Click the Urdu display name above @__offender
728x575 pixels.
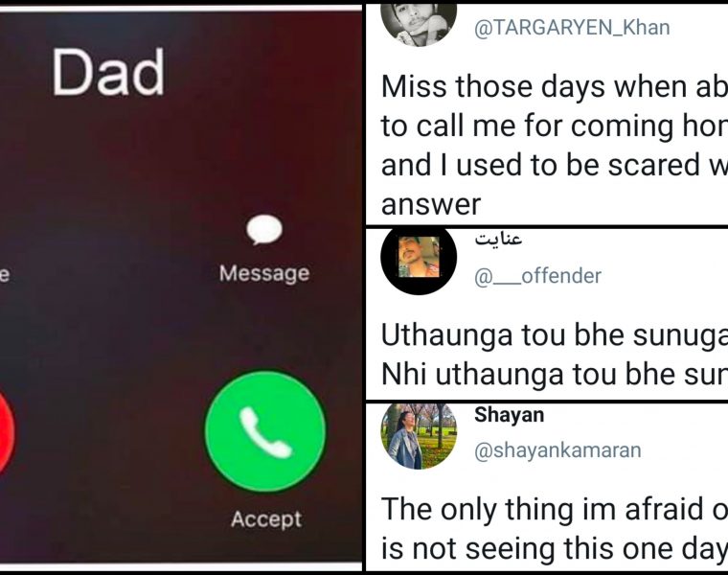pos(498,240)
